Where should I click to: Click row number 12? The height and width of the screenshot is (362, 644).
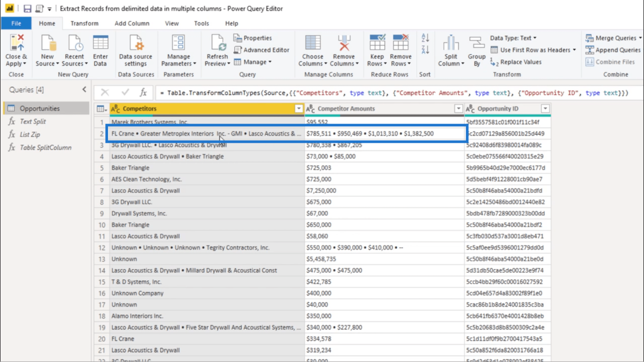(102, 247)
